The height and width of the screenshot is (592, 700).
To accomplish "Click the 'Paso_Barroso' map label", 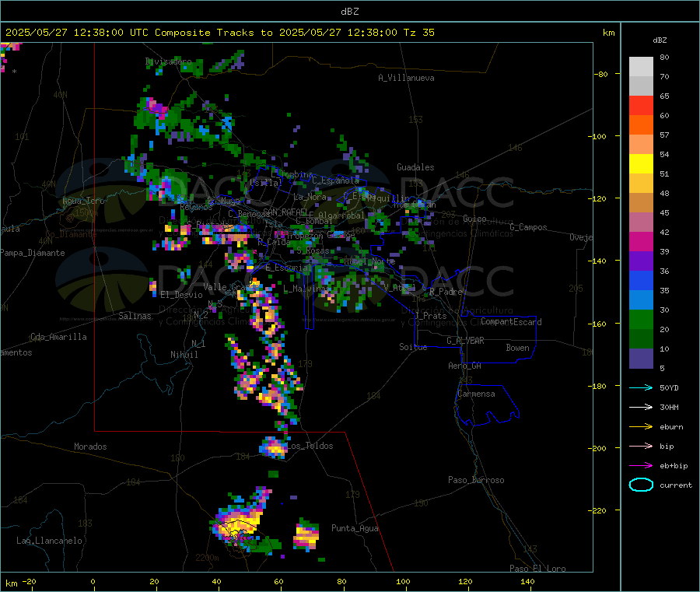I will pos(476,480).
